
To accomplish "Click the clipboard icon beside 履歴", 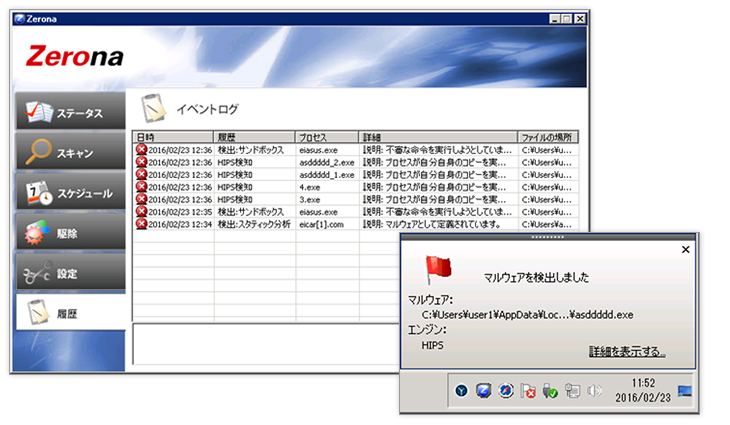I will click(38, 312).
